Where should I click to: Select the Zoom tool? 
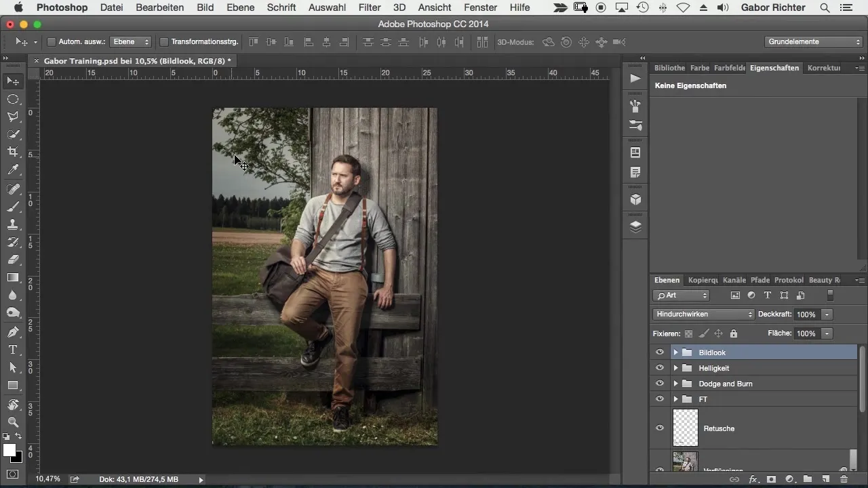pyautogui.click(x=13, y=422)
